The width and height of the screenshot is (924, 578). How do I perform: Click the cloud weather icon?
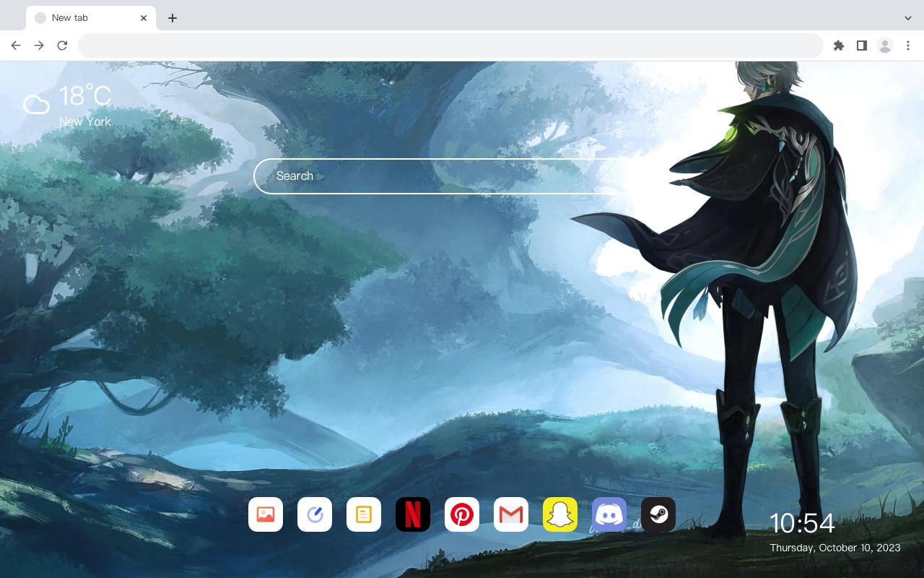(x=36, y=104)
